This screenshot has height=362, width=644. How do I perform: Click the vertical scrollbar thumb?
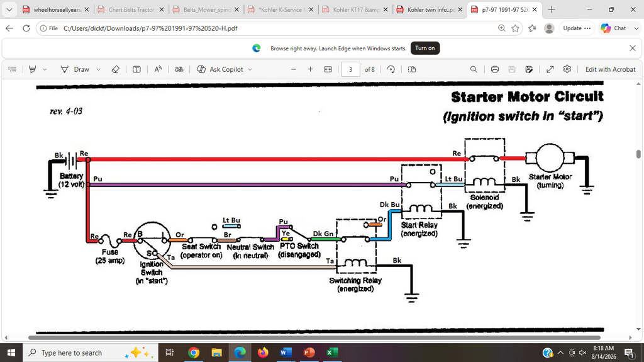tap(638, 154)
